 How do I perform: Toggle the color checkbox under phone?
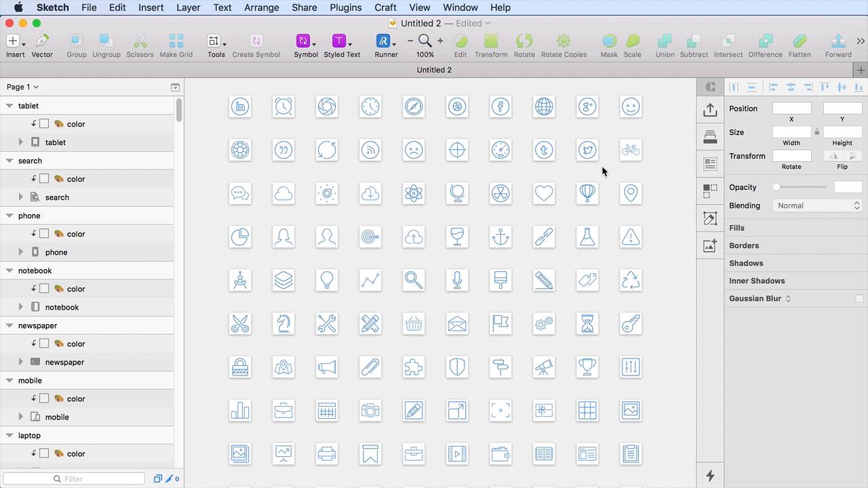tap(44, 234)
